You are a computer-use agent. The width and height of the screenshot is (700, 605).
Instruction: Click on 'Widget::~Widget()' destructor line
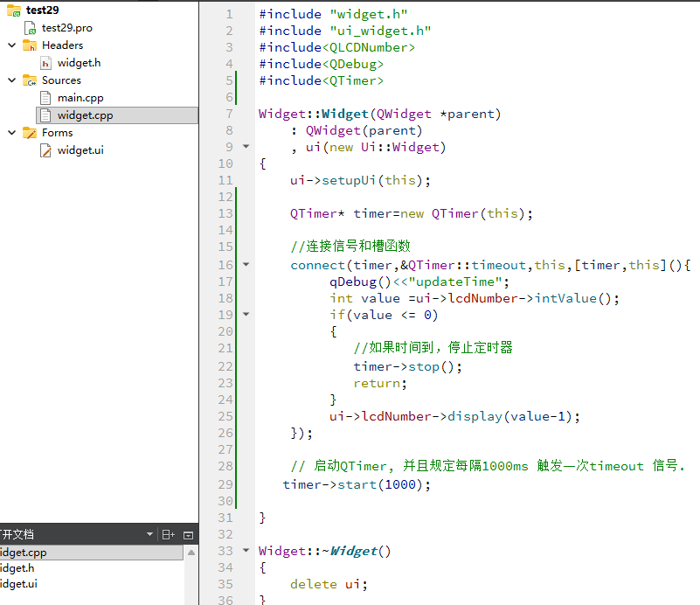pyautogui.click(x=324, y=551)
